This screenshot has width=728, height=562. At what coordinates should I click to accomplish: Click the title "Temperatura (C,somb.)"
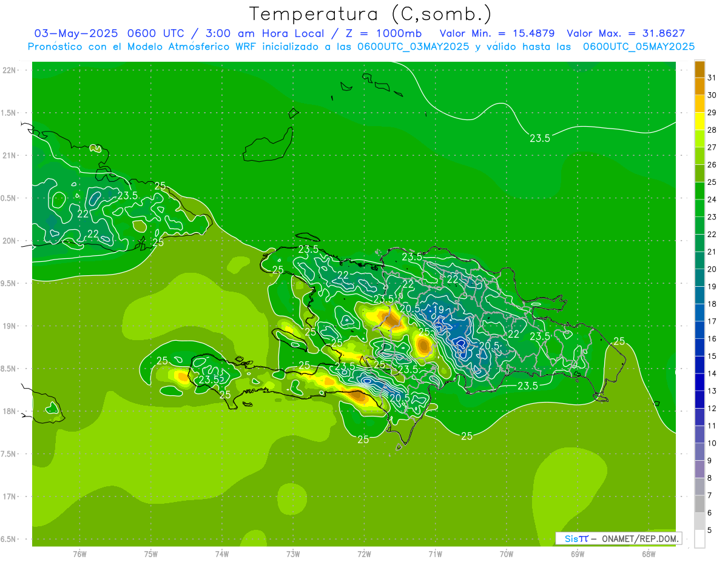click(371, 15)
